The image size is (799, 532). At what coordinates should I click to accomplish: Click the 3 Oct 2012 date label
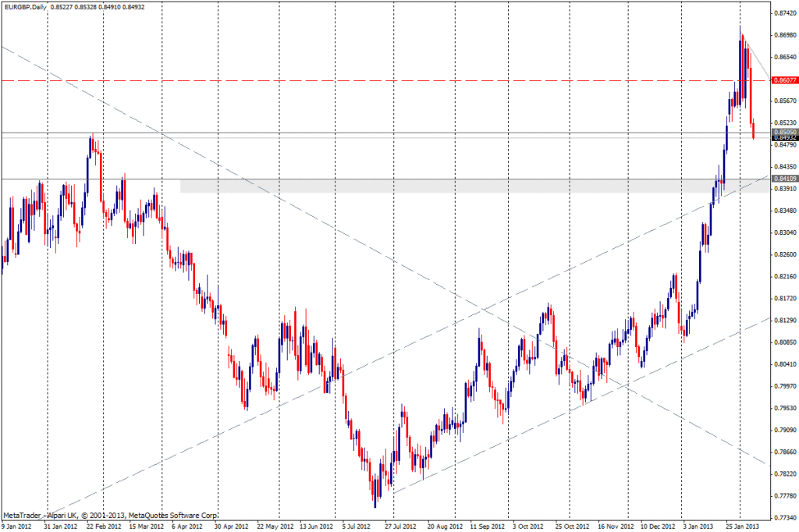tap(527, 527)
